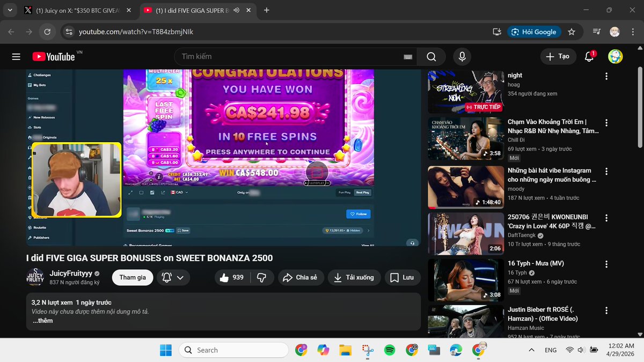Viewport: 644px width, 362px height.
Task: Open options for Chạm Vào Khoảng Trời Em video
Action: click(606, 123)
